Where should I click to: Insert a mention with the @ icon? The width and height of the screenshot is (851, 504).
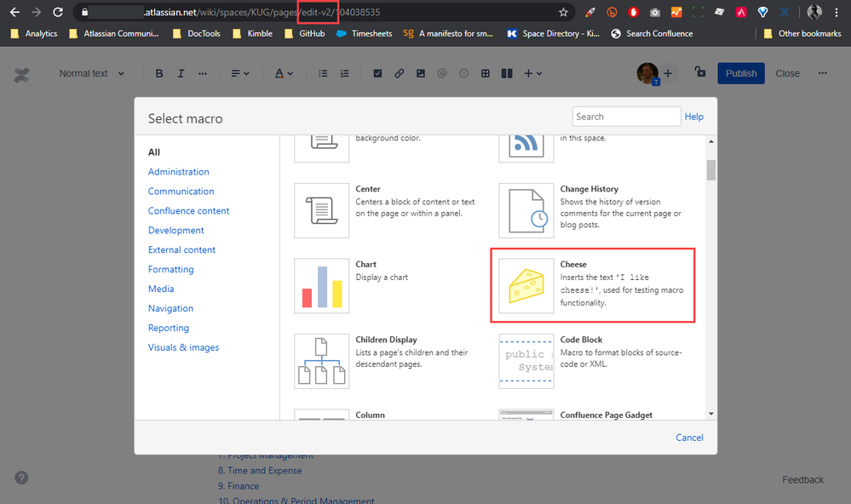point(442,73)
